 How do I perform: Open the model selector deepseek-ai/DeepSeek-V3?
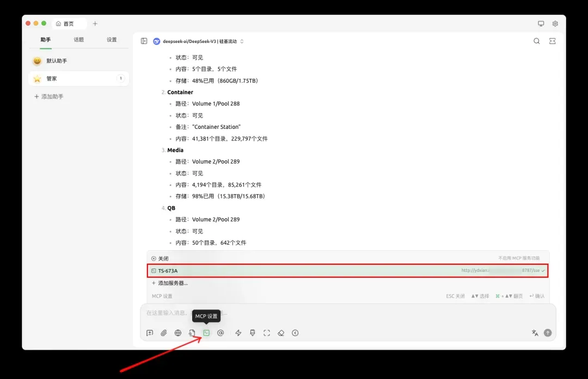(200, 41)
